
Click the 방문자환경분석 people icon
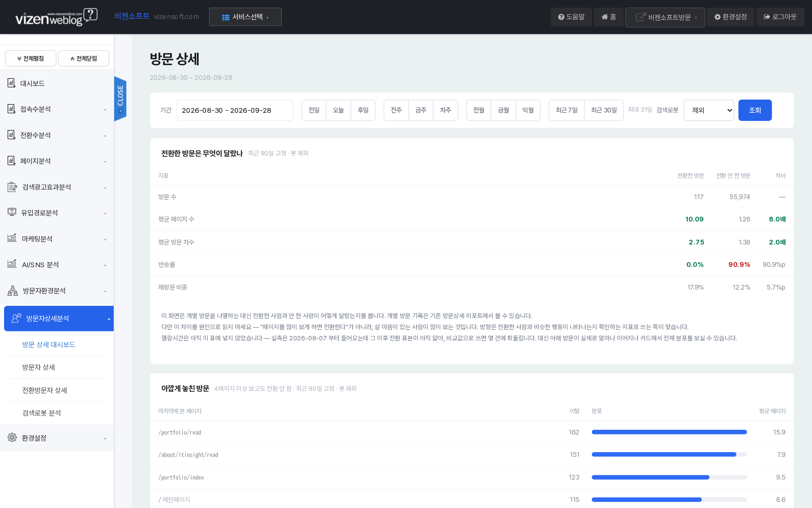tap(13, 291)
